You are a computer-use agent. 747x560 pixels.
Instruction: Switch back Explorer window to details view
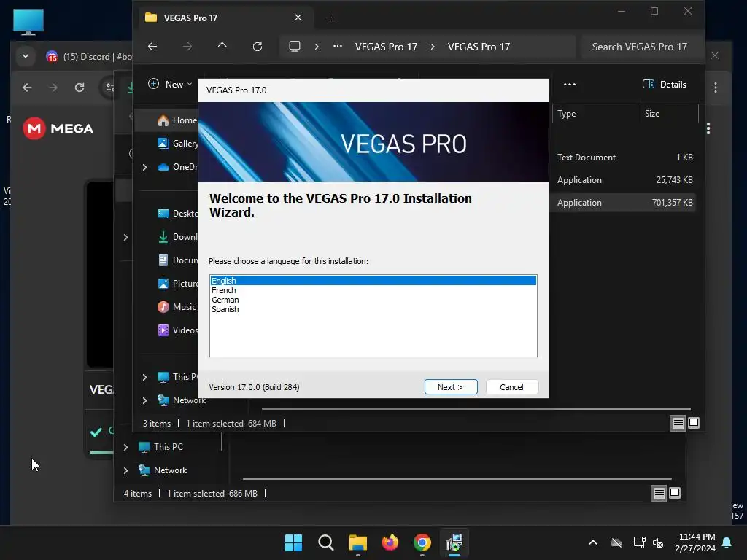coord(659,494)
